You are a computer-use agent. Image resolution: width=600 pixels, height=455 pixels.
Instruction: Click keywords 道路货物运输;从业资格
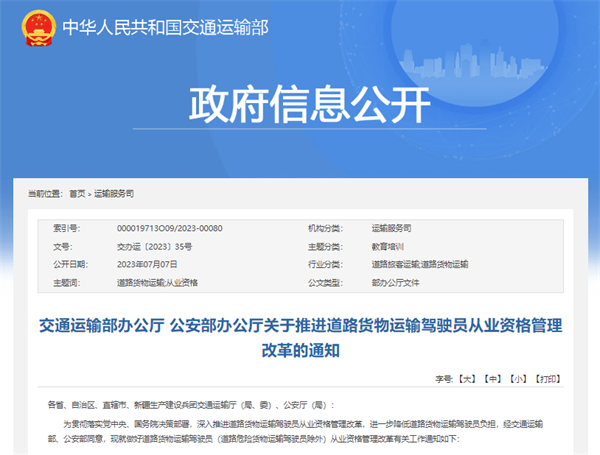tap(157, 283)
